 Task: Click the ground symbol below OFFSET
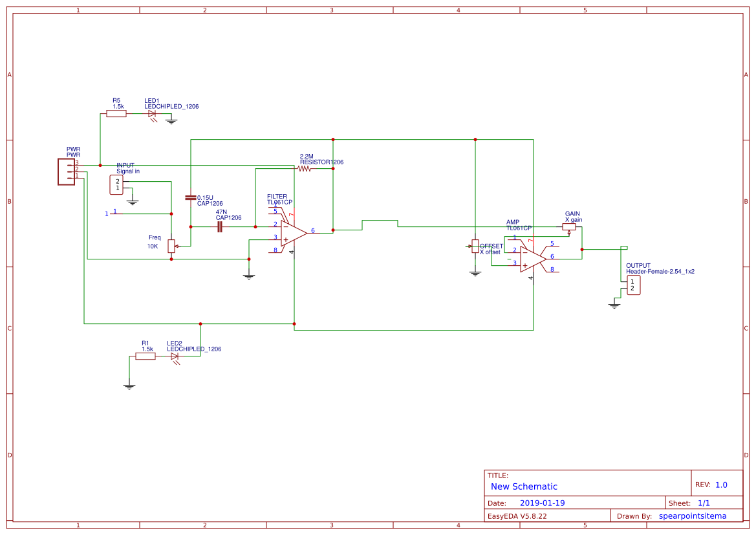474,271
